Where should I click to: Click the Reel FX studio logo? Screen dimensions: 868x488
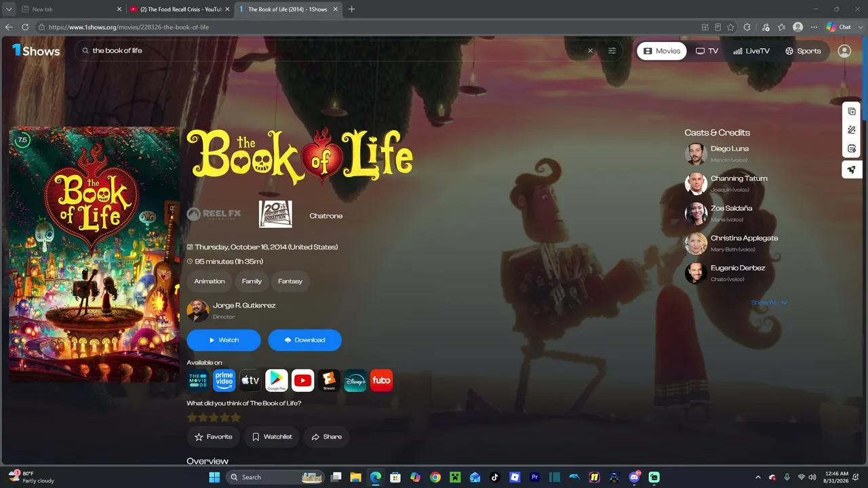click(214, 214)
